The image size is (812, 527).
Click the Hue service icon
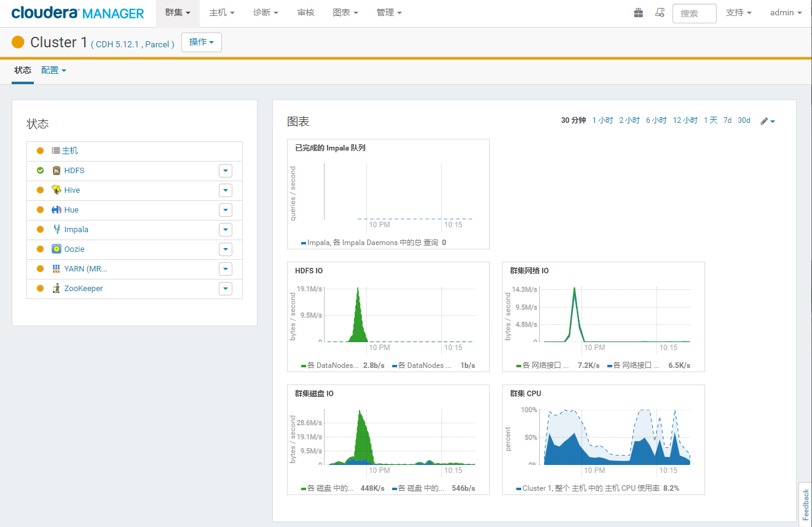tap(57, 209)
